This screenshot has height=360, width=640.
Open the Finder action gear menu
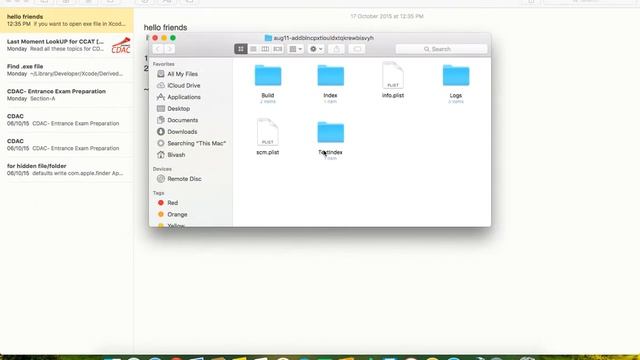point(316,49)
